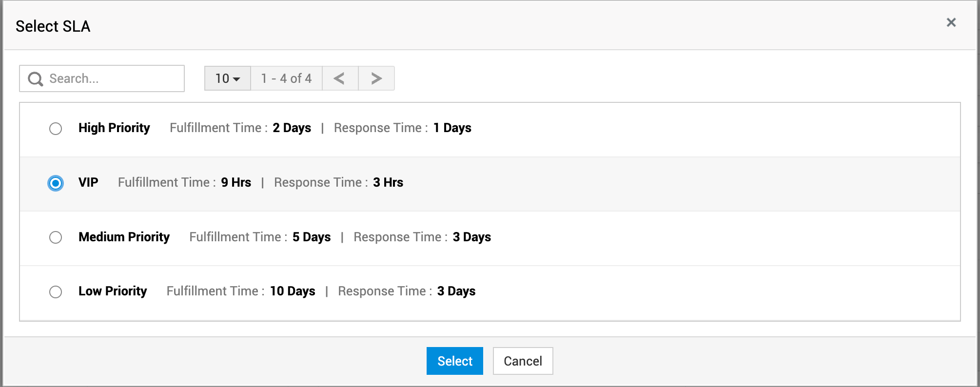Click Low Priority fulfillment time 10 Days
Image resolution: width=980 pixels, height=387 pixels.
click(x=293, y=291)
